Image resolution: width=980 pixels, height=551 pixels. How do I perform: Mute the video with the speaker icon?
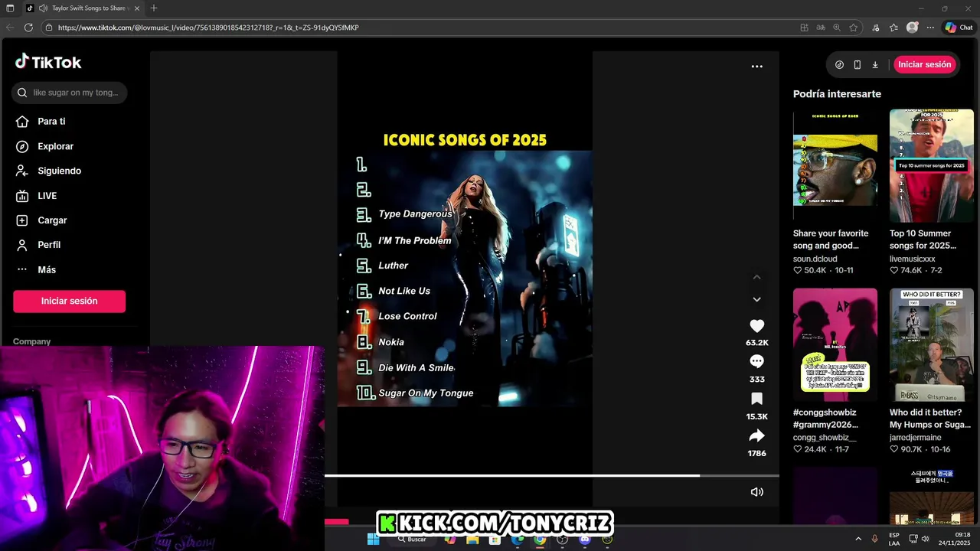(756, 492)
